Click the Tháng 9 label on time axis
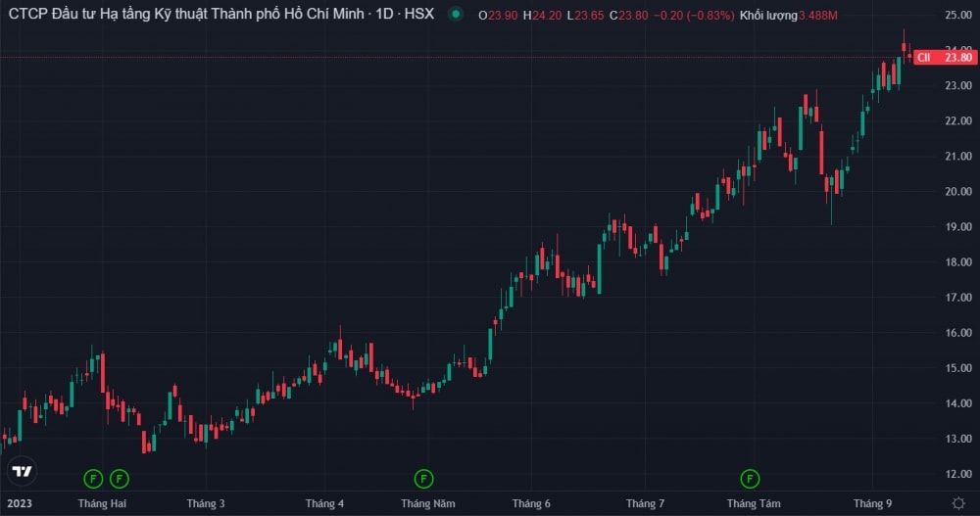 (872, 503)
